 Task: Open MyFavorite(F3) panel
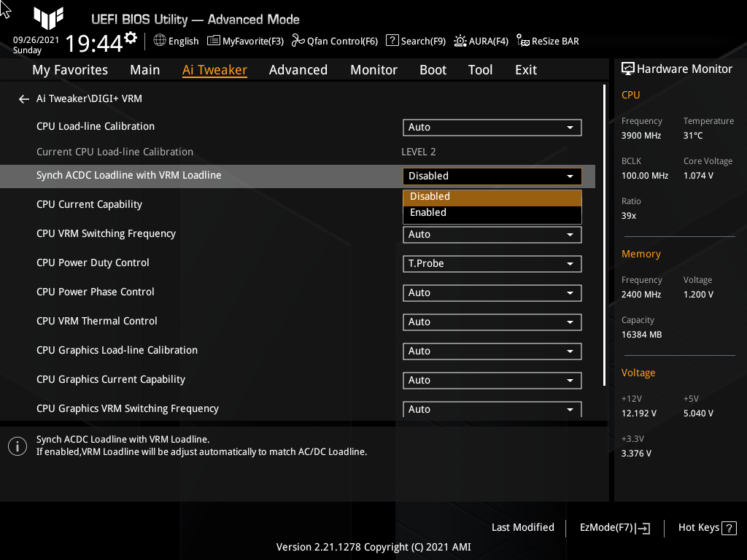point(245,41)
